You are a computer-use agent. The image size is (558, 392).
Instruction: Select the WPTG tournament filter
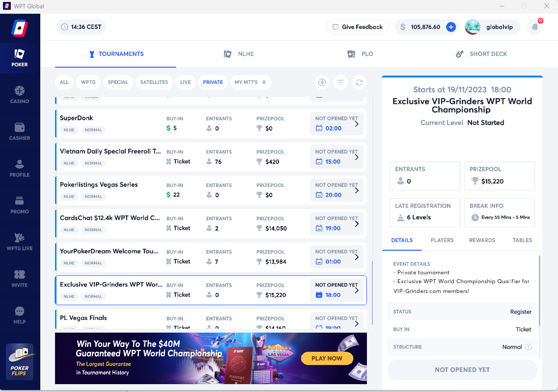coord(88,82)
